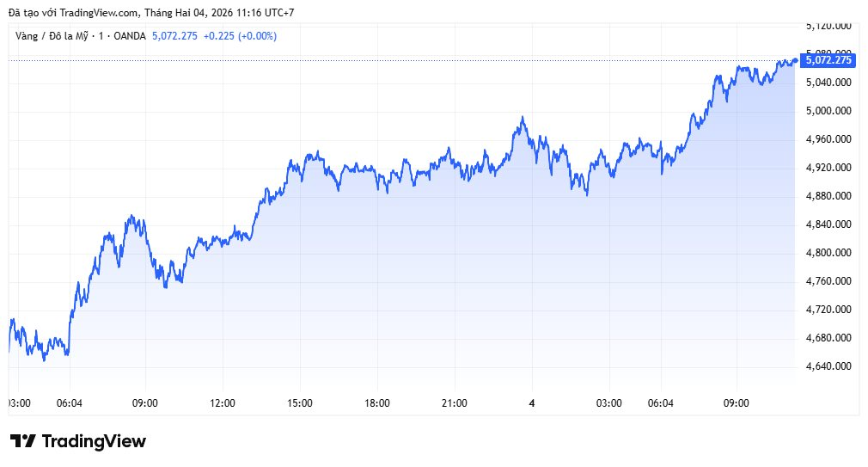Click the 5,120.000 price axis label

coord(828,26)
